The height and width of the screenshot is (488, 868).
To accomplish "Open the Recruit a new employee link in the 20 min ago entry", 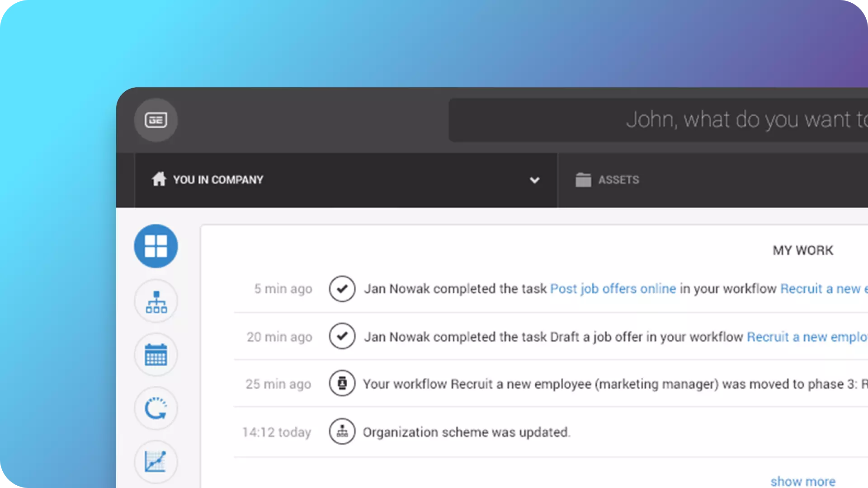I will point(807,337).
